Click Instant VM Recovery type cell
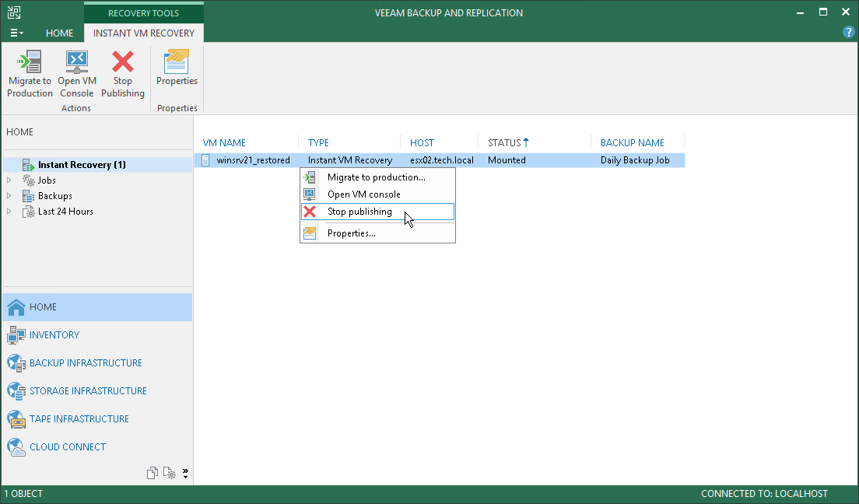The height and width of the screenshot is (504, 859). coord(350,160)
